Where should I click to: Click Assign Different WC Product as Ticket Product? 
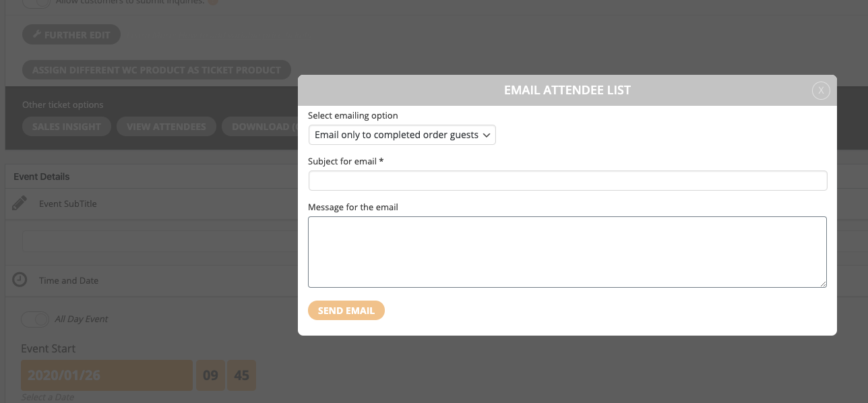(x=156, y=70)
